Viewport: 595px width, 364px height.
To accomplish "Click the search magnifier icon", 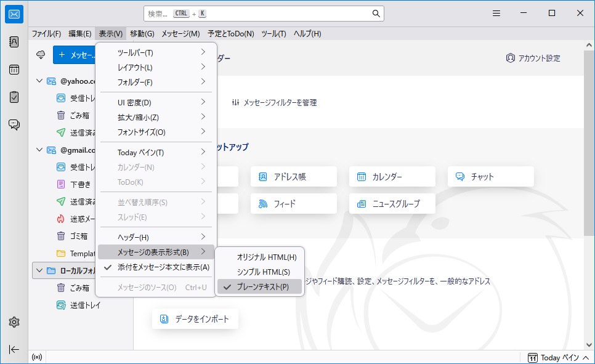I will [x=376, y=14].
